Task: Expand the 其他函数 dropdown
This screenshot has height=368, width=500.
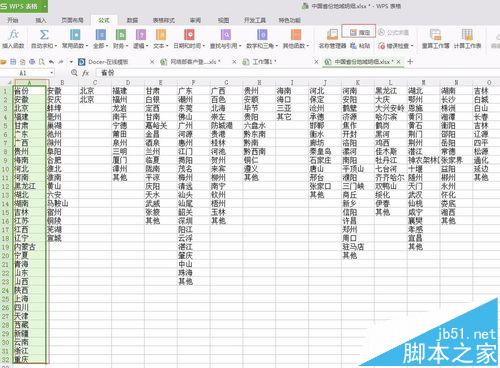Action: (x=308, y=46)
